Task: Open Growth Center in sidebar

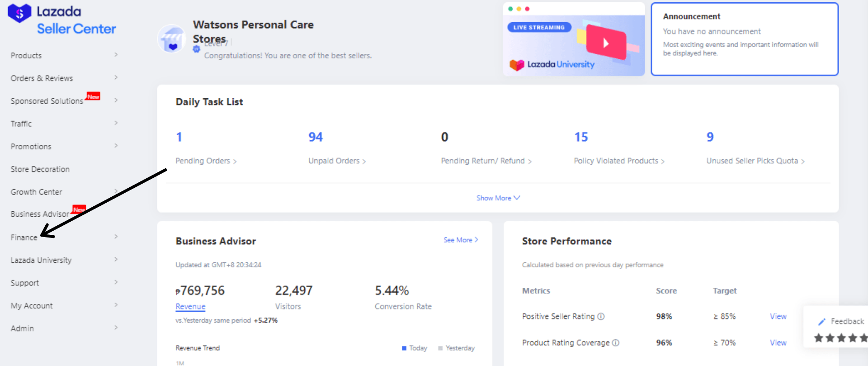Action: coord(36,192)
